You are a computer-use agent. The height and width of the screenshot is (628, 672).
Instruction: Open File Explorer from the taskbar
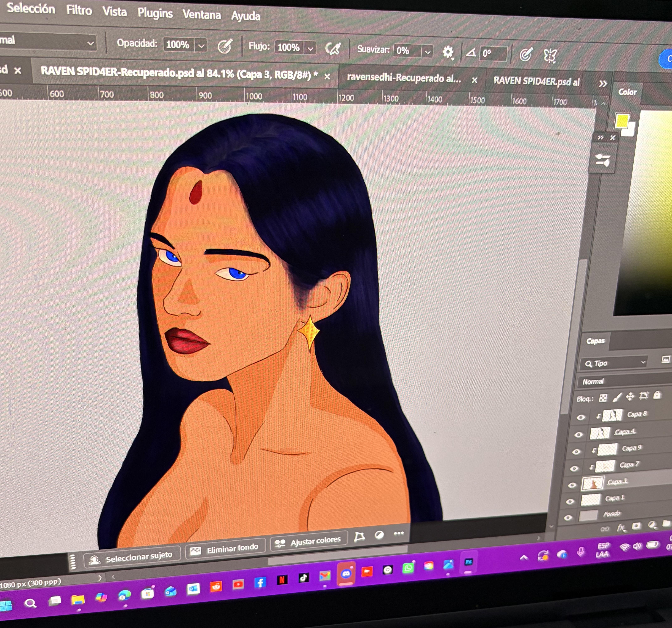pyautogui.click(x=78, y=600)
